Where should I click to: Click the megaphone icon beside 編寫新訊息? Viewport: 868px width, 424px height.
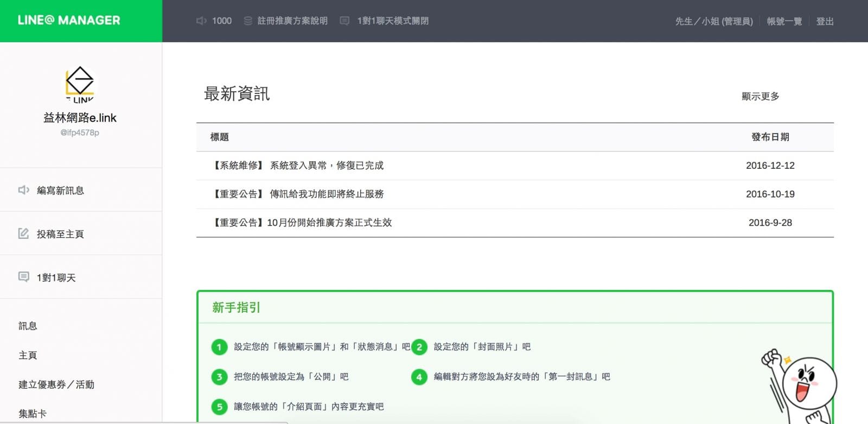pos(24,190)
